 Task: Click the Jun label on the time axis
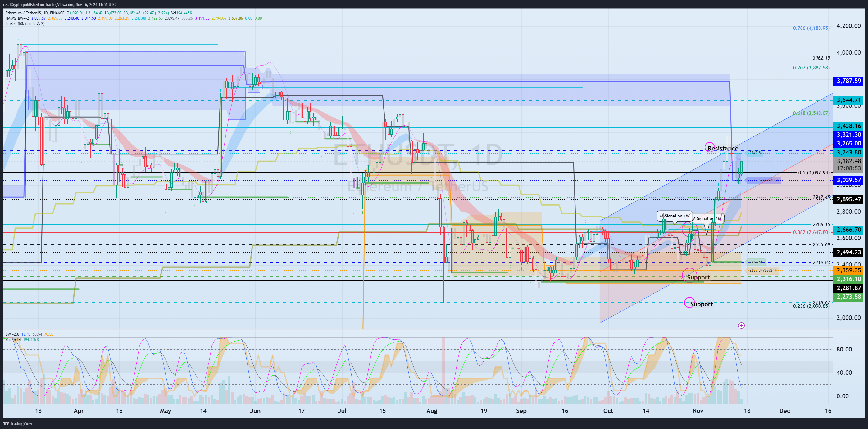[255, 411]
